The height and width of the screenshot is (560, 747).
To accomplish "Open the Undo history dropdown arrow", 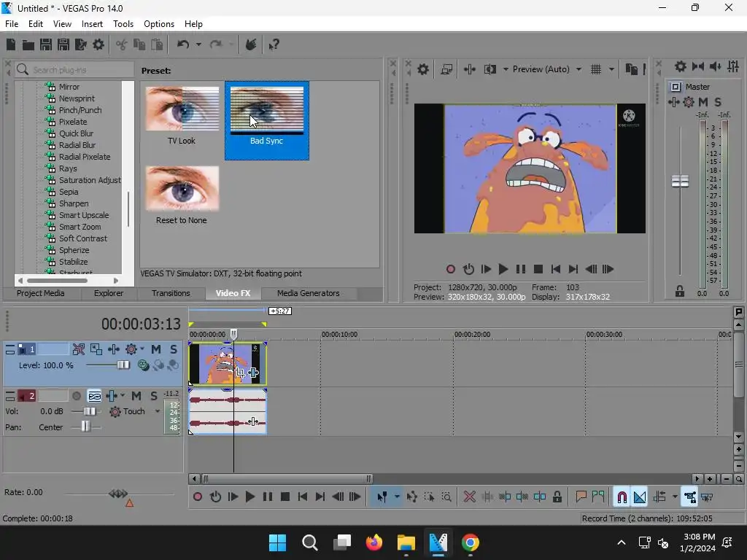I will point(198,44).
